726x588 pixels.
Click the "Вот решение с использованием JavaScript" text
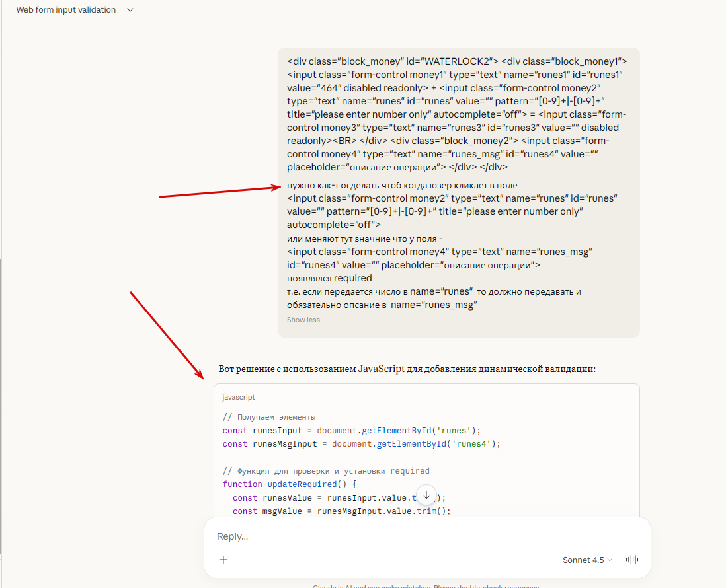[x=407, y=369]
